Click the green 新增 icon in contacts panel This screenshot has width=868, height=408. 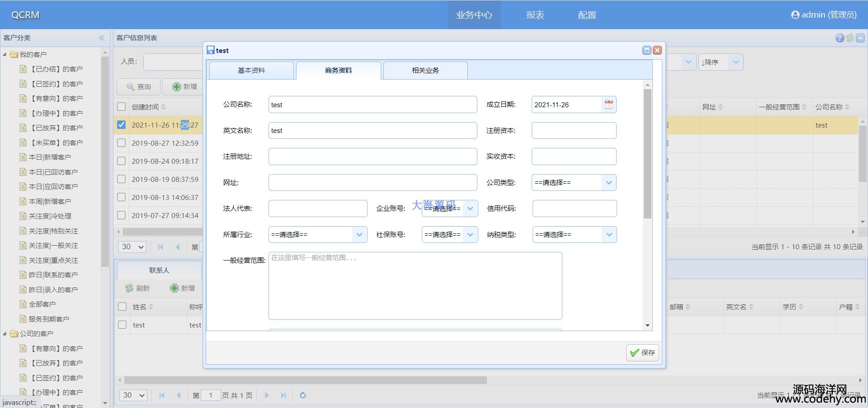(x=175, y=288)
